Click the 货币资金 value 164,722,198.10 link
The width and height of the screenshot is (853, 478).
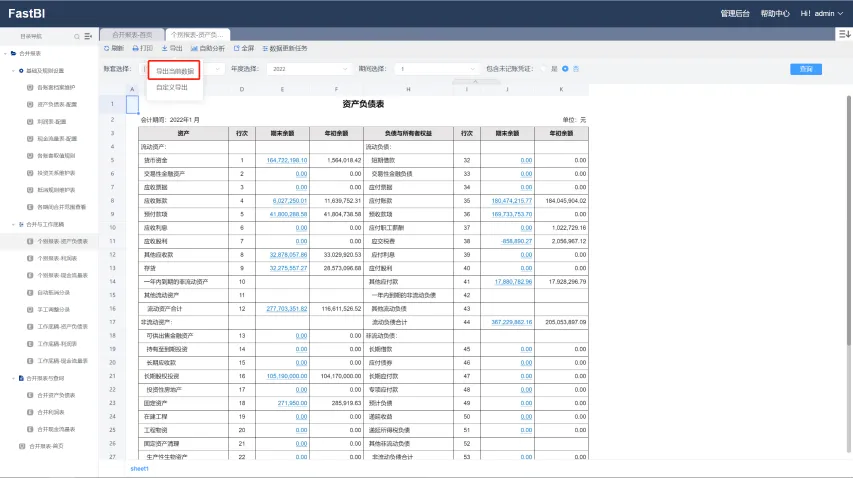[x=287, y=160]
